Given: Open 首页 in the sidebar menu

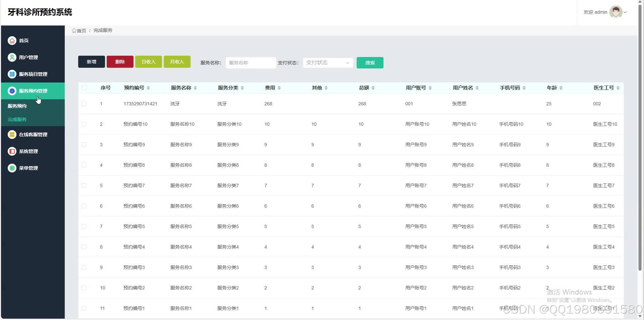Looking at the screenshot, I should (x=33, y=41).
